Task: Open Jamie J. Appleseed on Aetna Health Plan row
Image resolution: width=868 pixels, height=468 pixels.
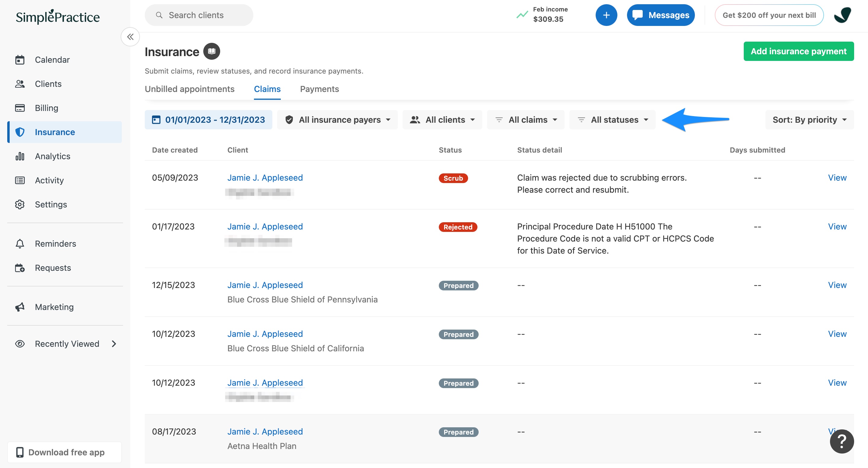Action: click(x=265, y=432)
